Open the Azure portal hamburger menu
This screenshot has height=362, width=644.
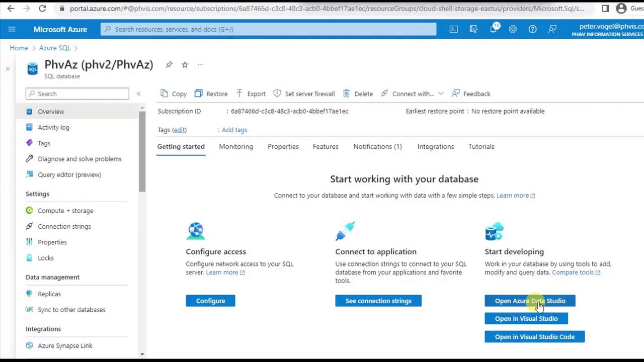pos(12,29)
